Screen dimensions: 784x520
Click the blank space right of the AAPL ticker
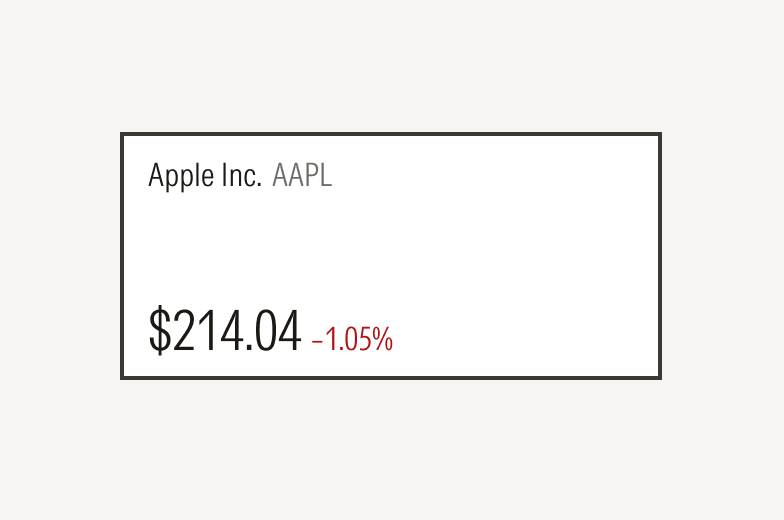pos(490,177)
